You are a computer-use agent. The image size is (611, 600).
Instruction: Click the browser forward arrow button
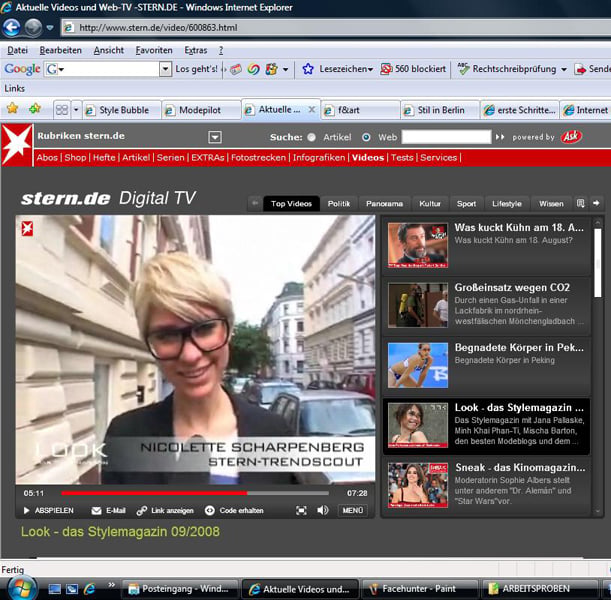[x=34, y=28]
